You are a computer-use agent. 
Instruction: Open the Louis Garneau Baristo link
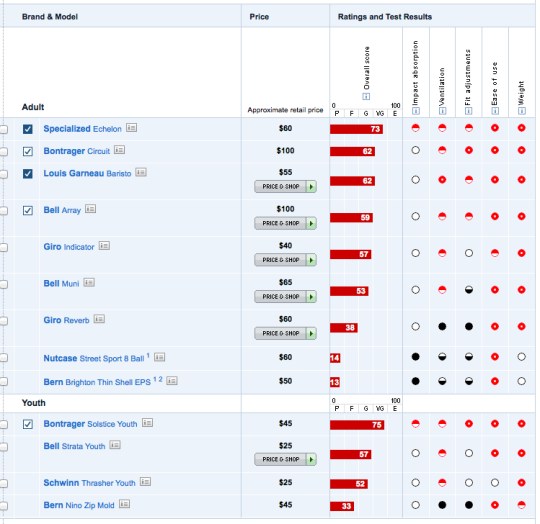[x=87, y=173]
